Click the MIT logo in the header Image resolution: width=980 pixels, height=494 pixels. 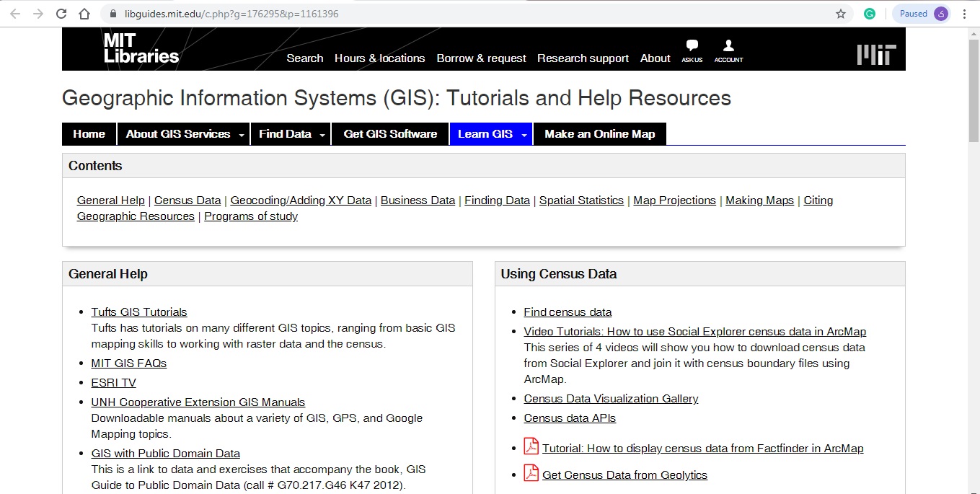point(876,54)
